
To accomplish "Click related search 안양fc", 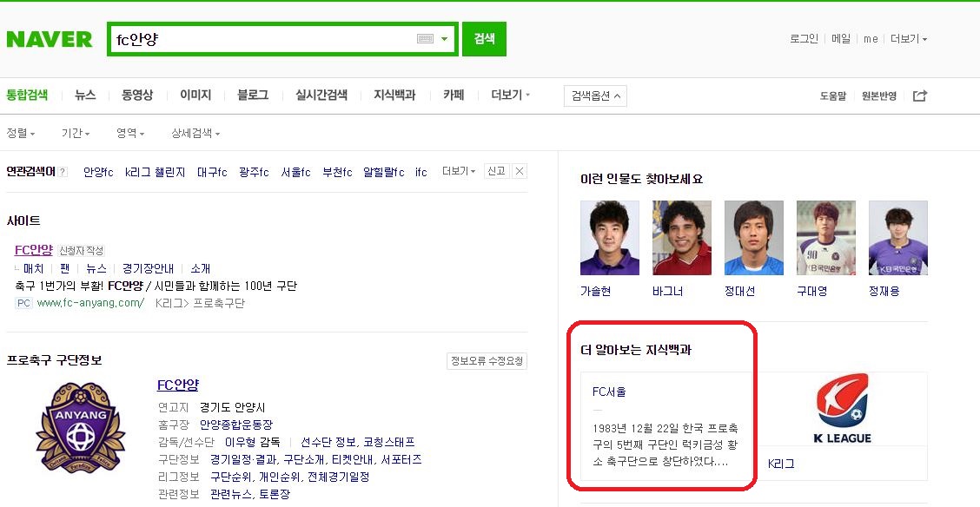I will tap(98, 172).
